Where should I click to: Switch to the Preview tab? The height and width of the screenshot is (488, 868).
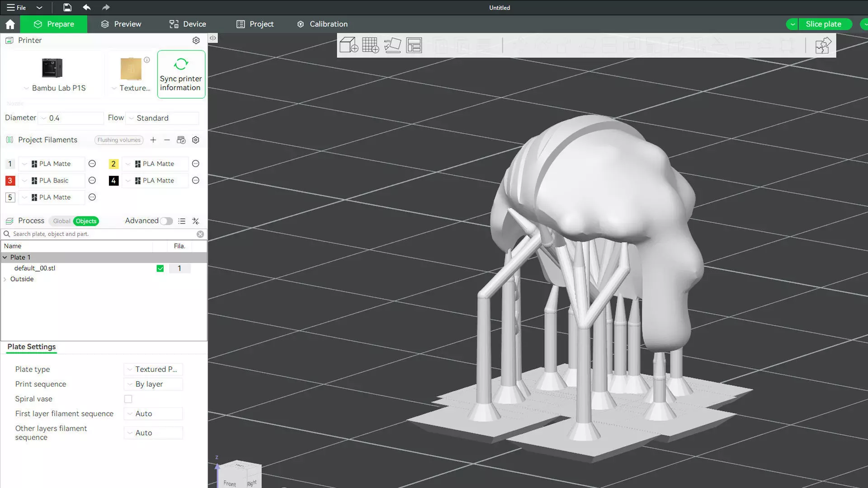pos(121,24)
